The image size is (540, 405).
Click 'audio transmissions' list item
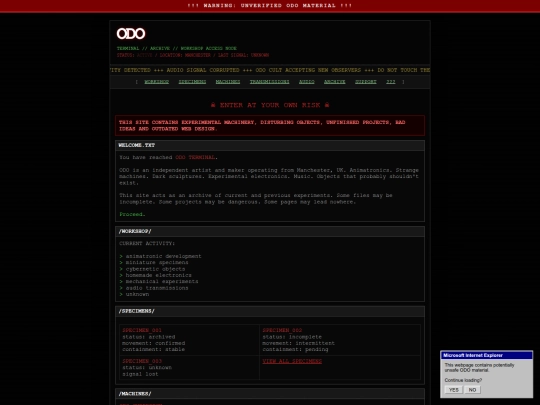[x=157, y=288]
